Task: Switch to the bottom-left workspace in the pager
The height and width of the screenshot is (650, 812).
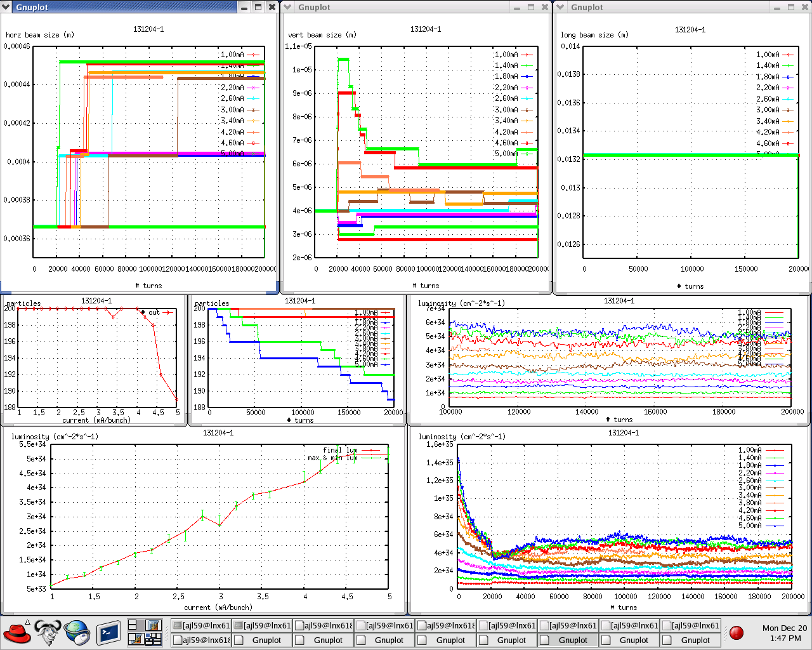Action: coord(136,639)
